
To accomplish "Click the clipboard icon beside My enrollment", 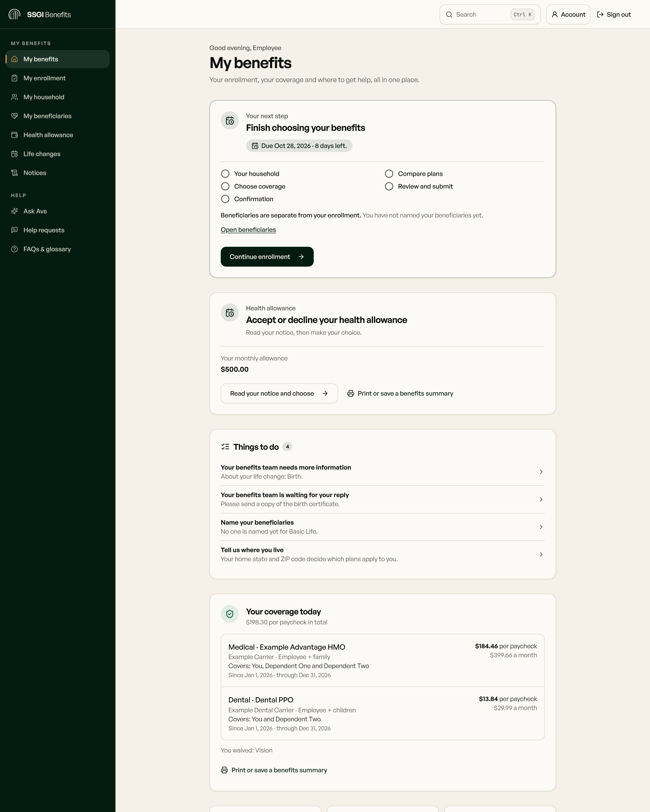I will click(x=14, y=78).
